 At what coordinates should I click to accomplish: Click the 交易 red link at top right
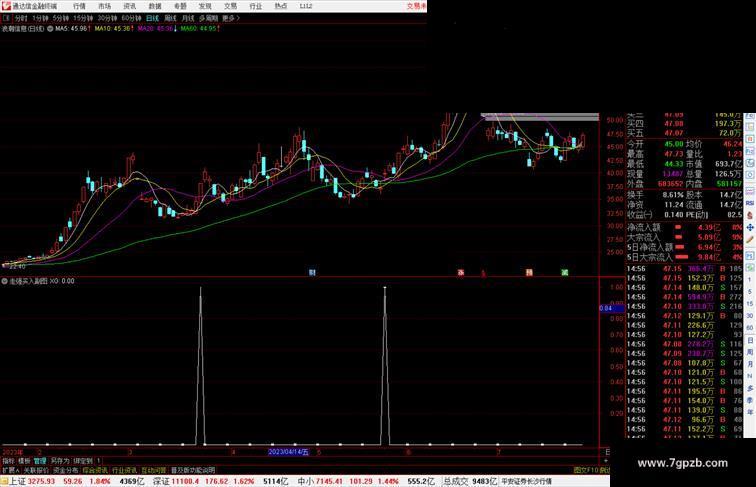click(x=417, y=6)
